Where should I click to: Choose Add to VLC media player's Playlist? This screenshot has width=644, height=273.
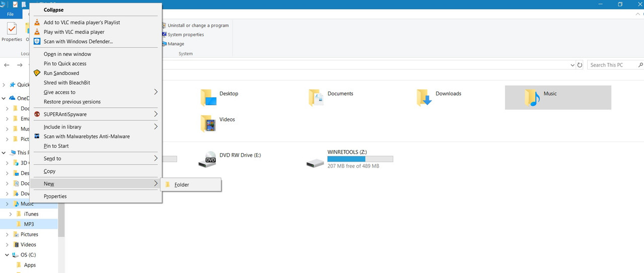[96, 22]
